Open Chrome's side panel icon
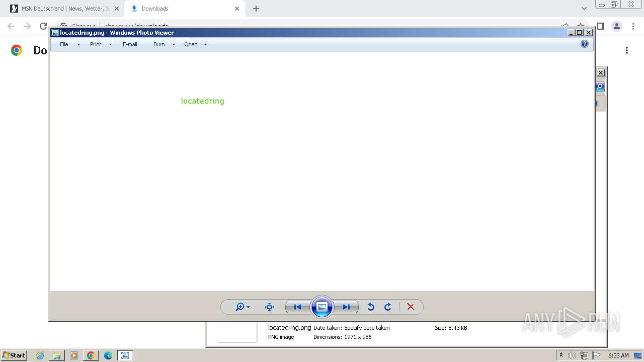This screenshot has height=362, width=644. click(x=601, y=26)
